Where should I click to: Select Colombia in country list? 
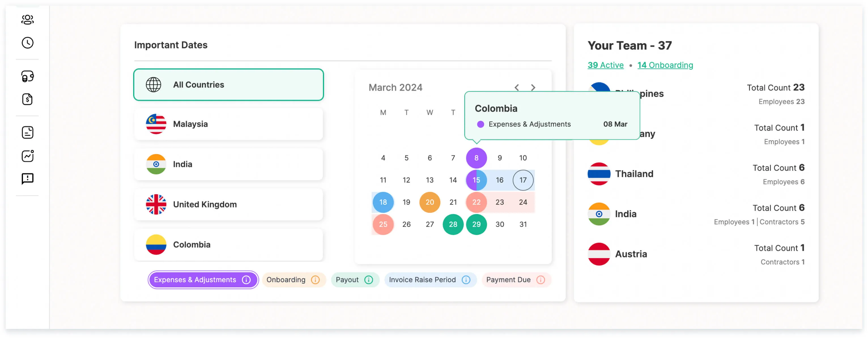[x=228, y=245]
